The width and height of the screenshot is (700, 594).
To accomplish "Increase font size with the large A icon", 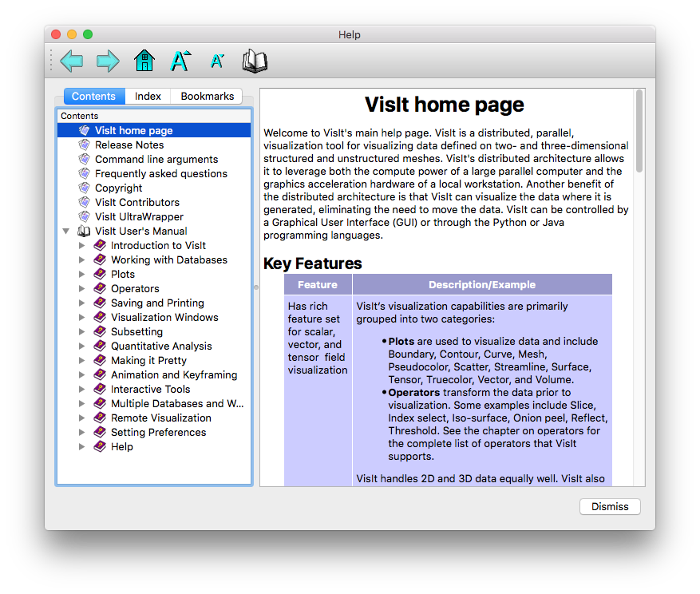I will [181, 61].
